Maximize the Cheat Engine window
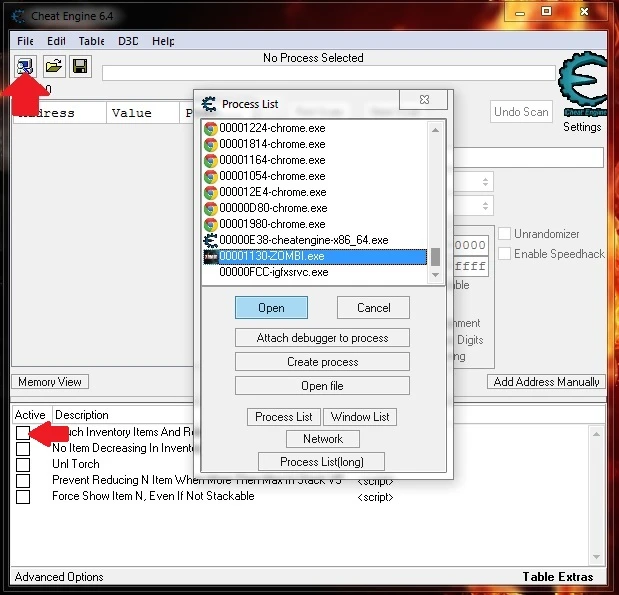Image resolution: width=619 pixels, height=595 pixels. point(546,11)
